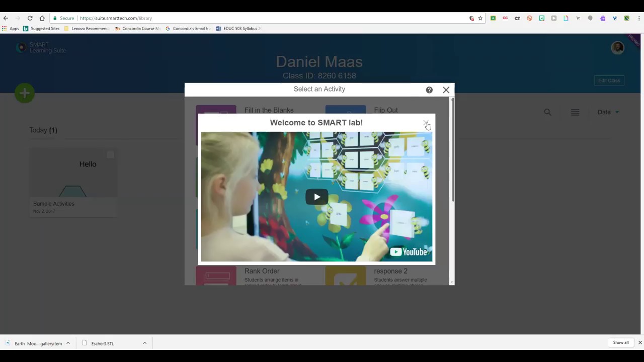Select the response 2 activity
The height and width of the screenshot is (362, 644).
tap(390, 271)
